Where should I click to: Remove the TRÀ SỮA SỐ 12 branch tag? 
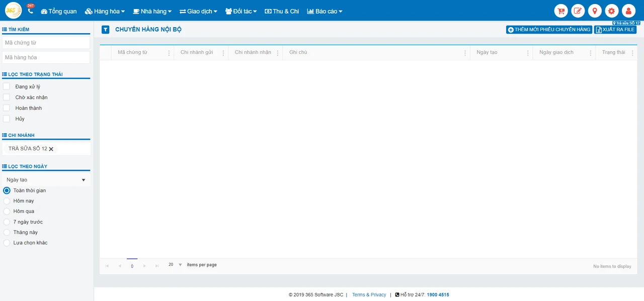(x=51, y=149)
